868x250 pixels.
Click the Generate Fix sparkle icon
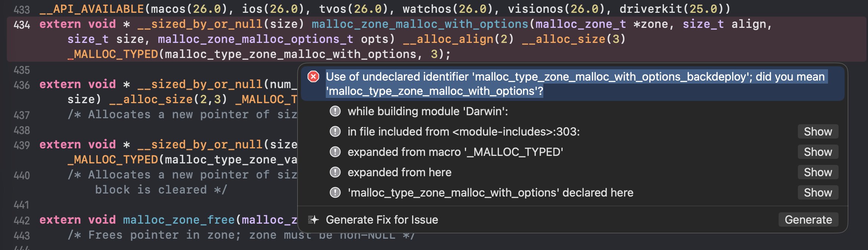(x=313, y=220)
